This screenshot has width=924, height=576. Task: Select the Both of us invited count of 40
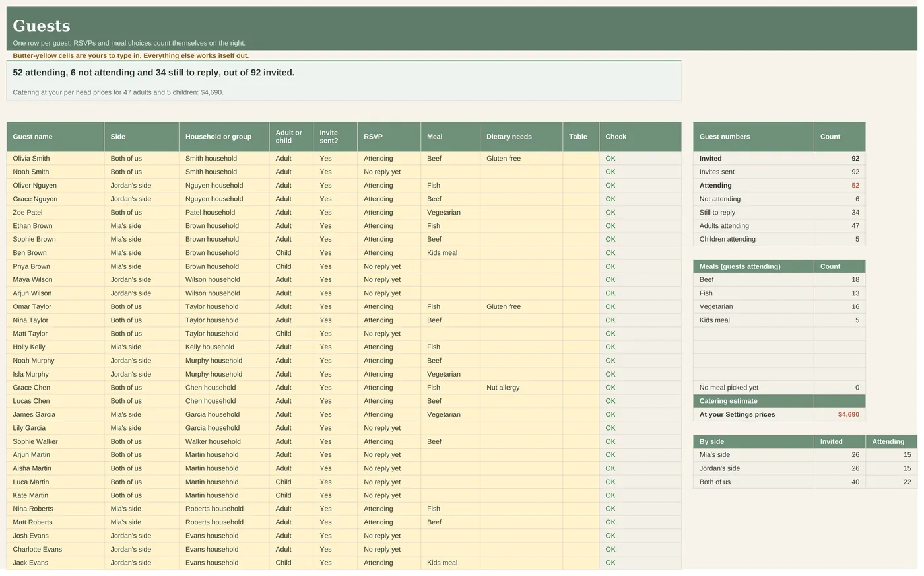click(x=840, y=482)
